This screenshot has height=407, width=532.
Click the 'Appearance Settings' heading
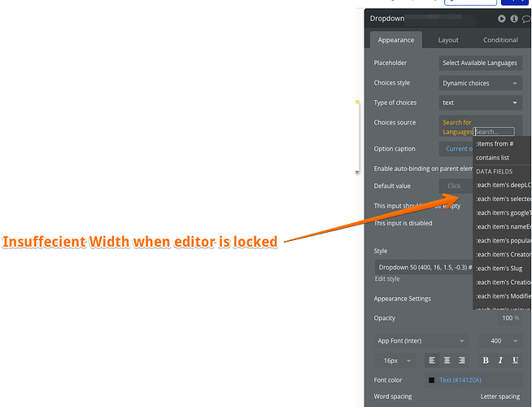coord(403,299)
